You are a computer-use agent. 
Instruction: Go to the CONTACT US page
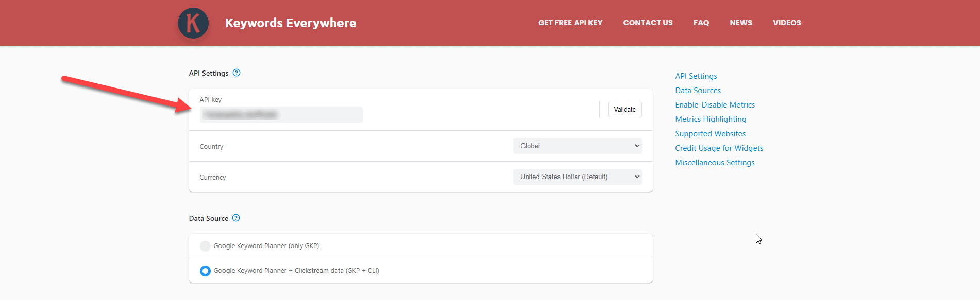(x=648, y=23)
